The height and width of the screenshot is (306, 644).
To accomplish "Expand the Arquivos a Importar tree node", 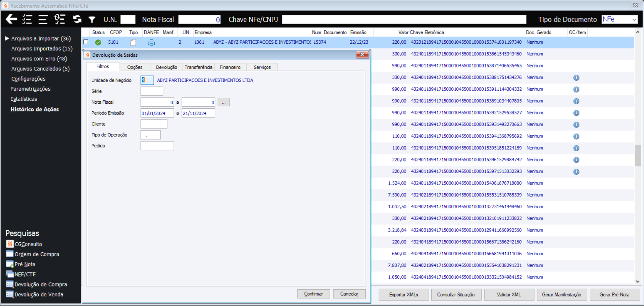I will (x=7, y=39).
